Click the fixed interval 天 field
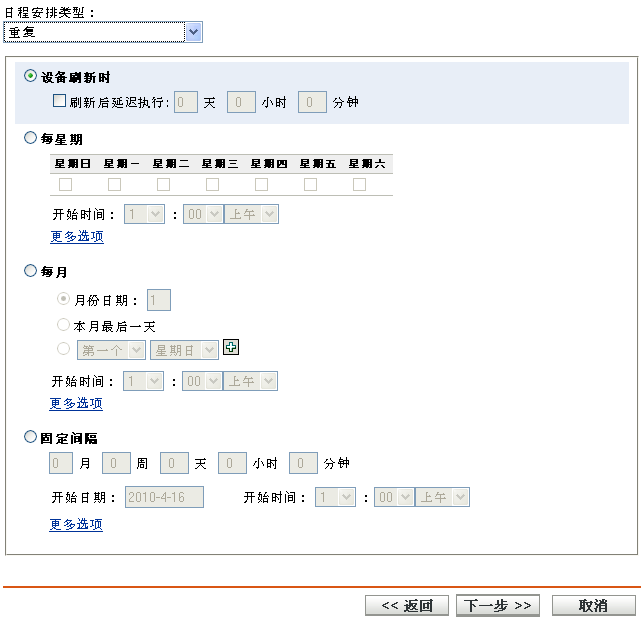 (174, 463)
